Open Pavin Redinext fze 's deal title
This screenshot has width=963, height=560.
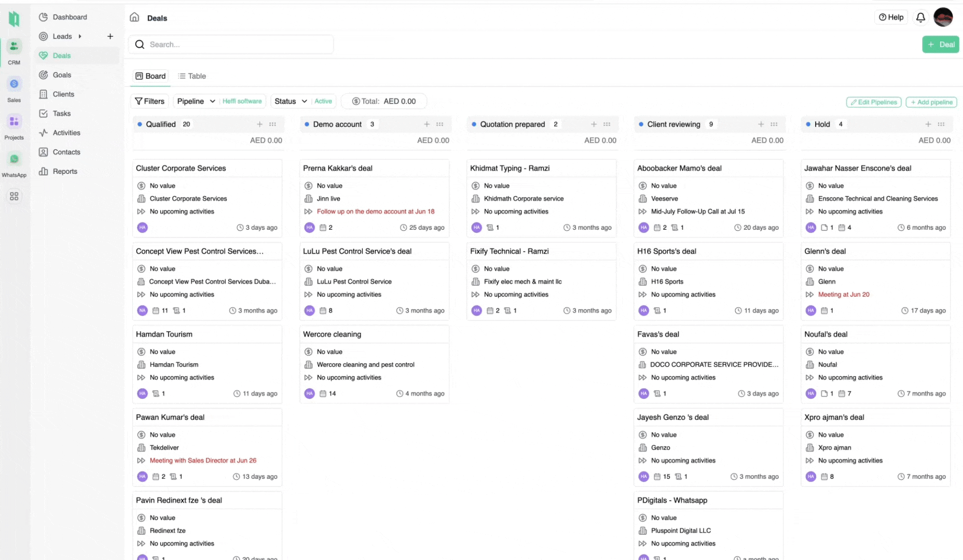[x=178, y=500]
